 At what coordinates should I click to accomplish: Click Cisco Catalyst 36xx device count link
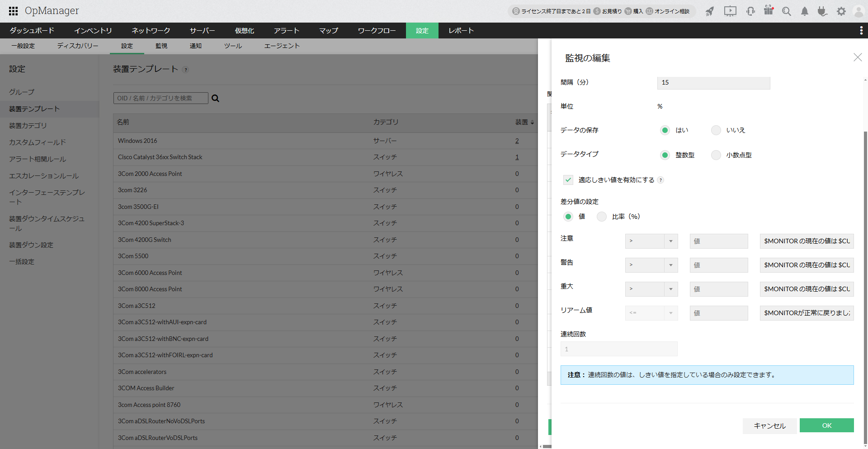point(517,157)
